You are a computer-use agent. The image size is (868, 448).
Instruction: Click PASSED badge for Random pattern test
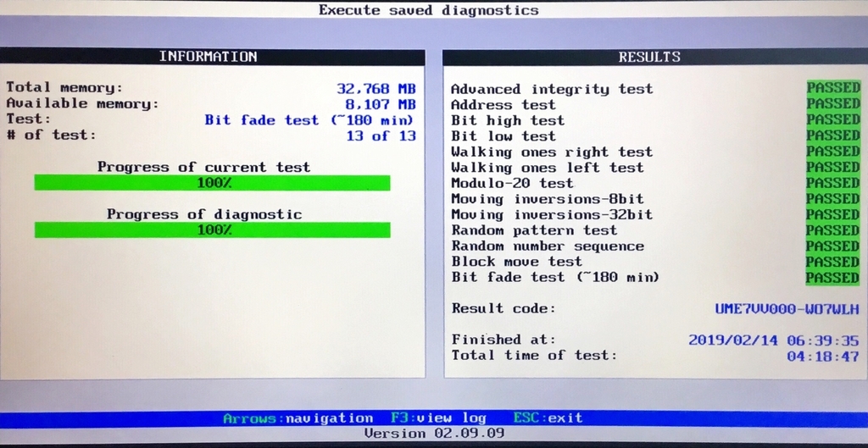click(833, 230)
